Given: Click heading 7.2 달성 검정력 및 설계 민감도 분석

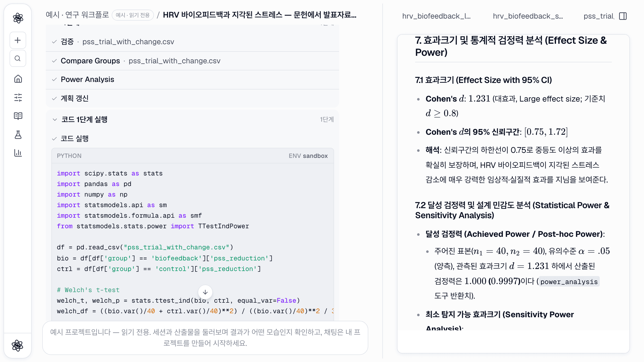Looking at the screenshot, I should click(x=512, y=210).
